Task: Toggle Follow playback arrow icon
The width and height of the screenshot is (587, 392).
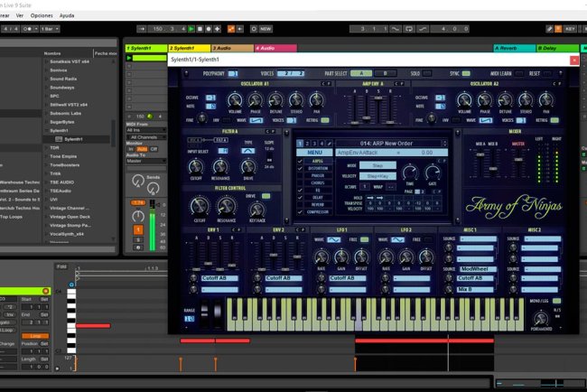Action: (x=142, y=29)
